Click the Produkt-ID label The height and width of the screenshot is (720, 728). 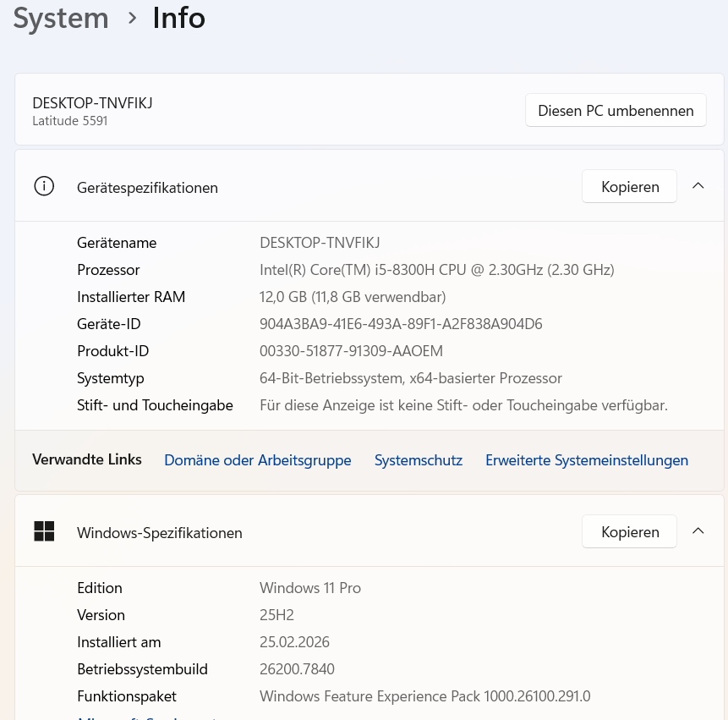tap(112, 351)
